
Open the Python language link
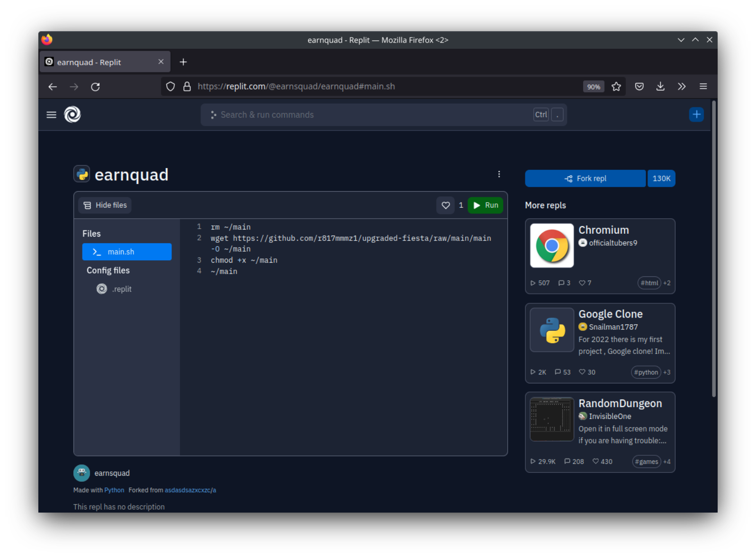coord(114,490)
